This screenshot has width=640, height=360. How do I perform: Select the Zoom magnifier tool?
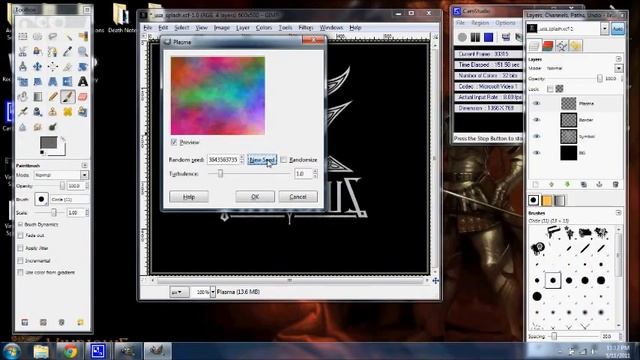(x=83, y=51)
